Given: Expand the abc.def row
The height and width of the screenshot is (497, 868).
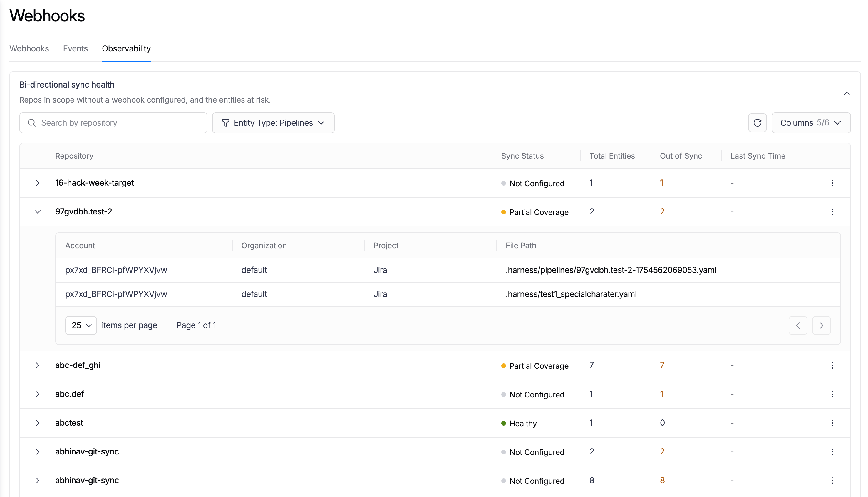Looking at the screenshot, I should 38,394.
